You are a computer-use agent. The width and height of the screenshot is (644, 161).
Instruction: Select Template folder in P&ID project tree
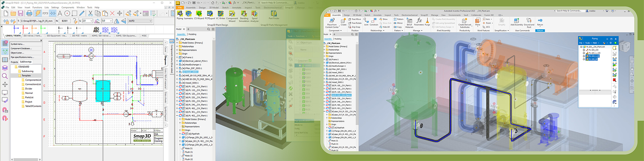coord(26,76)
